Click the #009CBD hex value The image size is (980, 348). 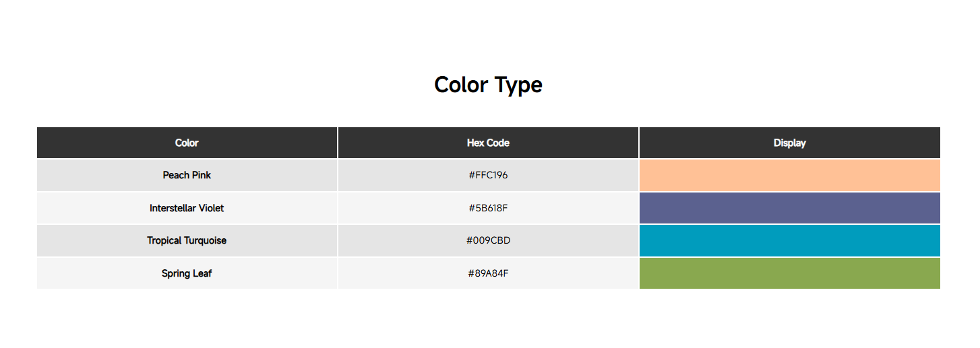pos(488,240)
